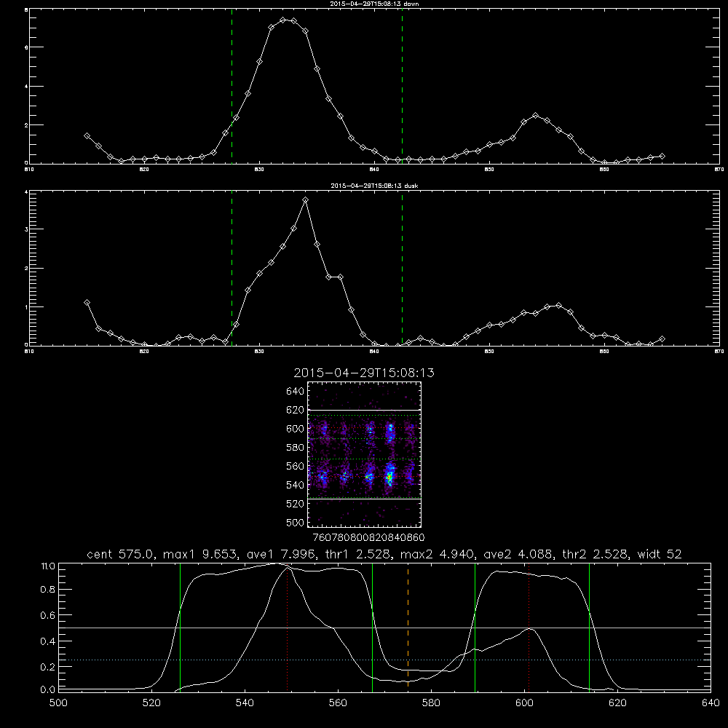728x728 pixels.
Task: Click the right green dashed line in the dawn plot
Action: [402, 87]
